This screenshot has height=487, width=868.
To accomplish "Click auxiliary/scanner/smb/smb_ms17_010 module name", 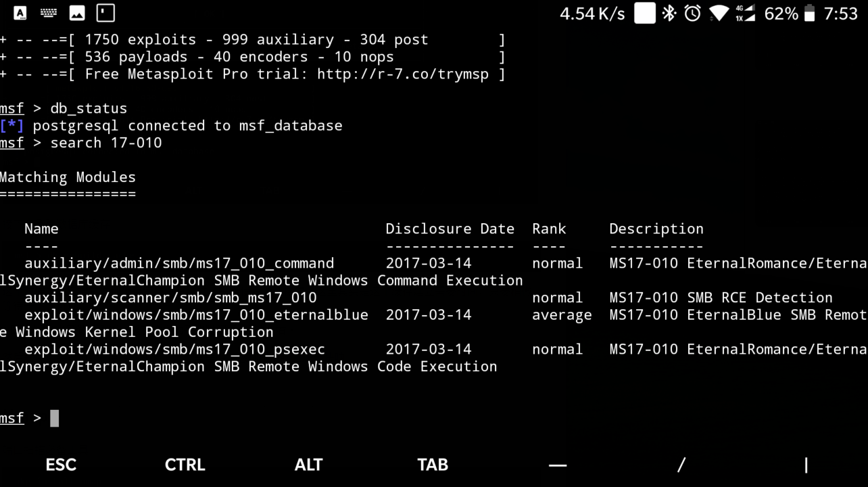I will [x=170, y=298].
